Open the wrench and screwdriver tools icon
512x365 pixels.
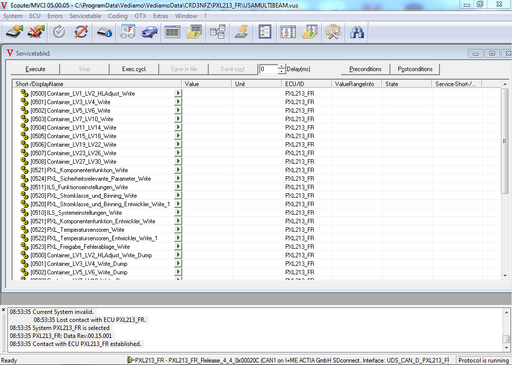point(333,32)
